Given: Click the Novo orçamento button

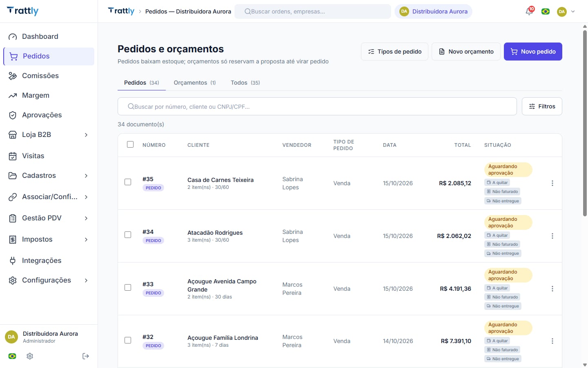Looking at the screenshot, I should (x=466, y=52).
